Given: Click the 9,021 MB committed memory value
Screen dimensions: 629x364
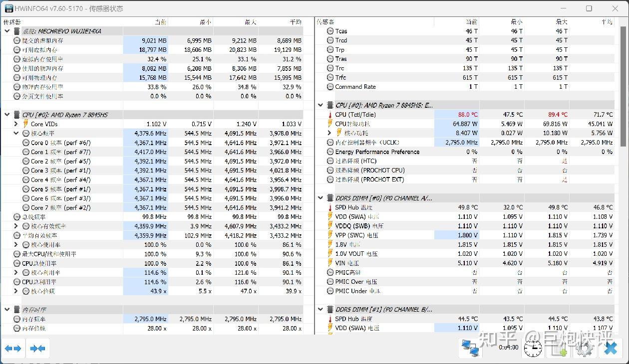Looking at the screenshot, I should (154, 40).
